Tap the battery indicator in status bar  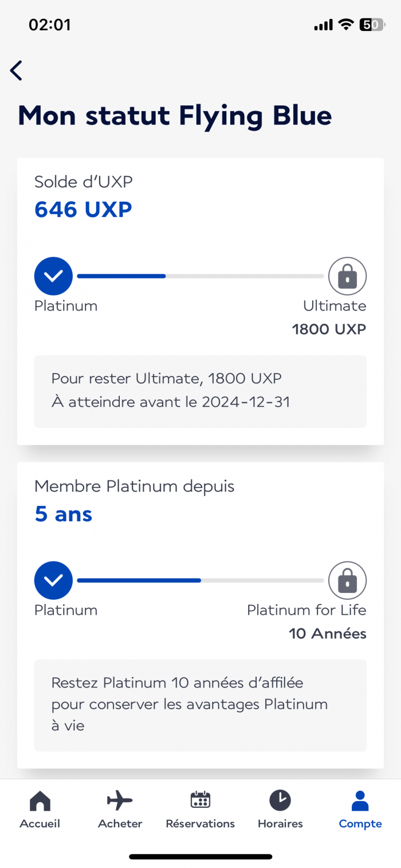[x=371, y=25]
